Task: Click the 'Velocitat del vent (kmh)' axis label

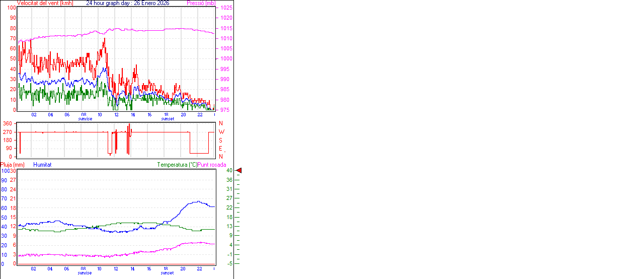Action: coord(45,3)
